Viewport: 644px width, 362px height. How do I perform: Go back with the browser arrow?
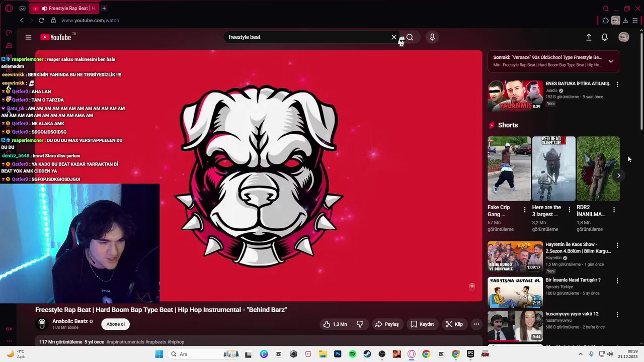click(x=22, y=21)
